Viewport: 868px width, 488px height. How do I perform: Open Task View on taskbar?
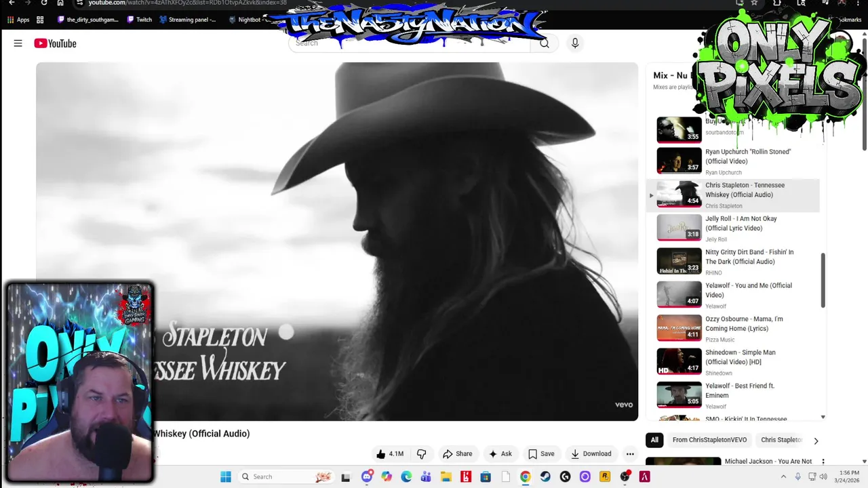click(346, 477)
